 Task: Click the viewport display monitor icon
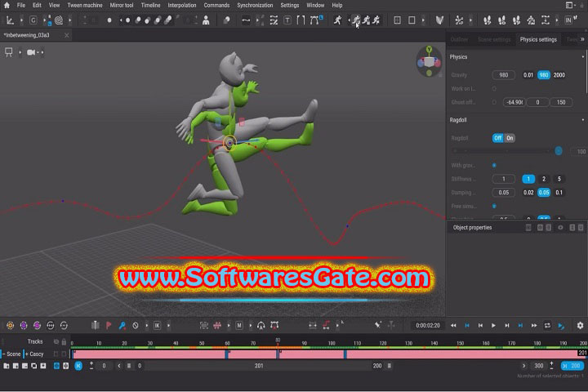[9, 52]
